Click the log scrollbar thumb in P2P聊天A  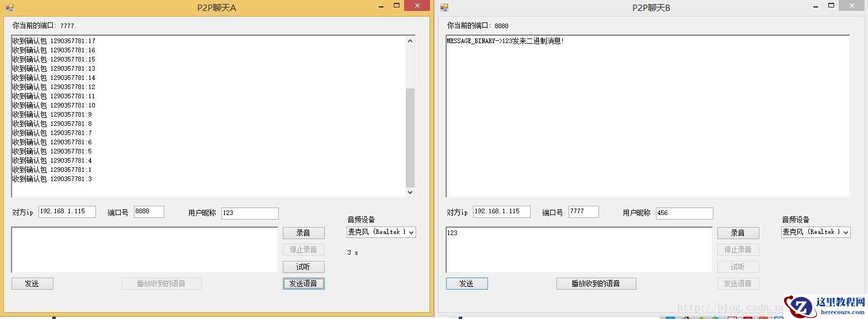410,138
